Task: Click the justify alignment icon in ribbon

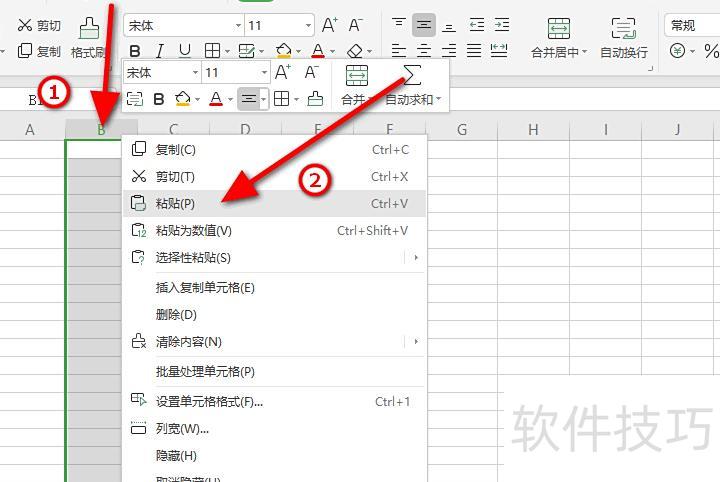Action: [x=474, y=50]
